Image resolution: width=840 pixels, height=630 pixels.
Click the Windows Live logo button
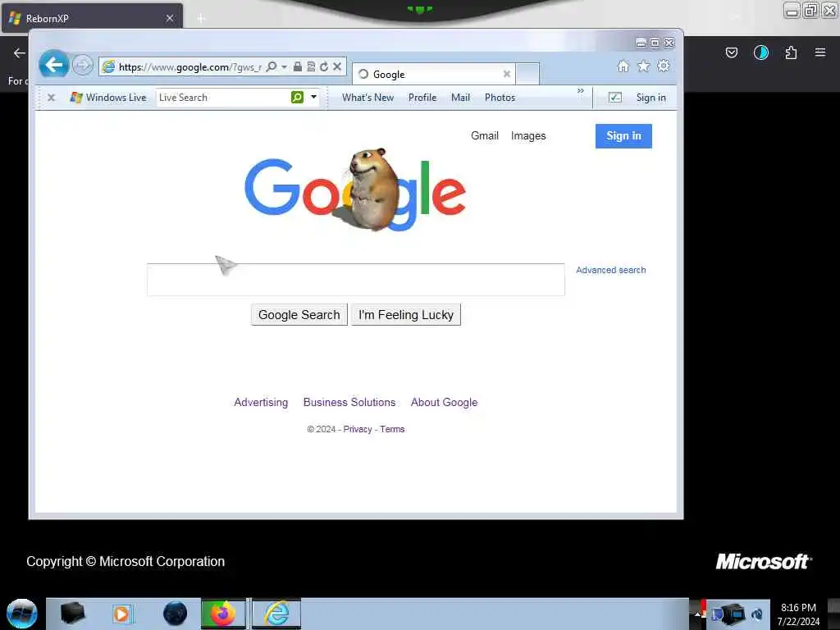[x=108, y=98]
